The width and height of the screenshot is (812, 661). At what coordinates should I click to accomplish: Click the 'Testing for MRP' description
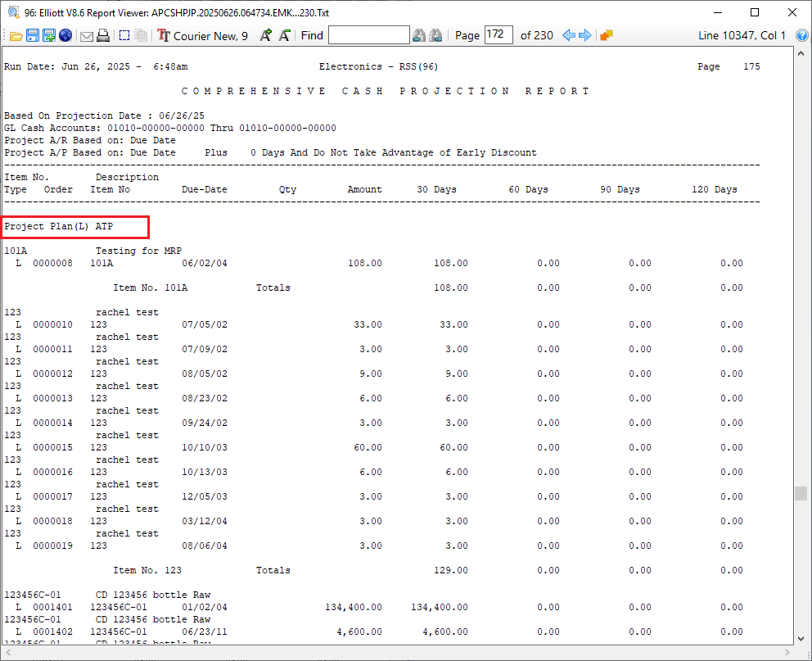(139, 251)
